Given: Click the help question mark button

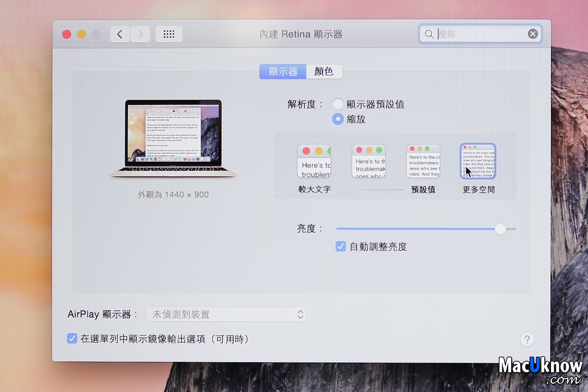Looking at the screenshot, I should point(527,339).
